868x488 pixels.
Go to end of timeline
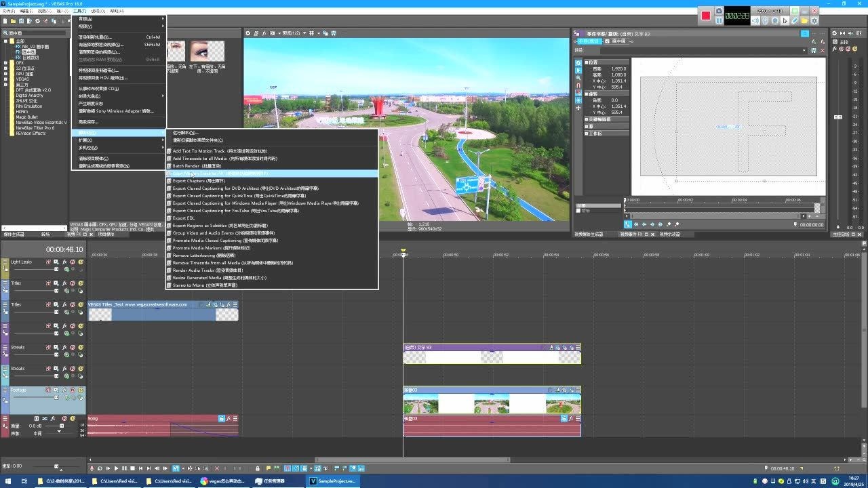pos(149,468)
